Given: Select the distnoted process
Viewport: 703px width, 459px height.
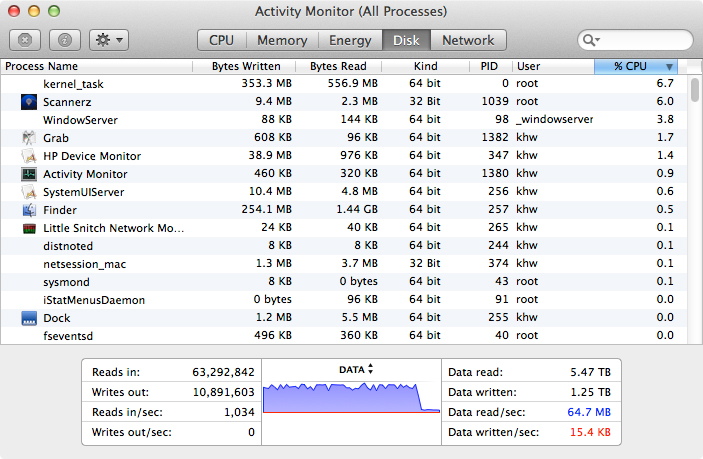Looking at the screenshot, I should click(x=343, y=246).
